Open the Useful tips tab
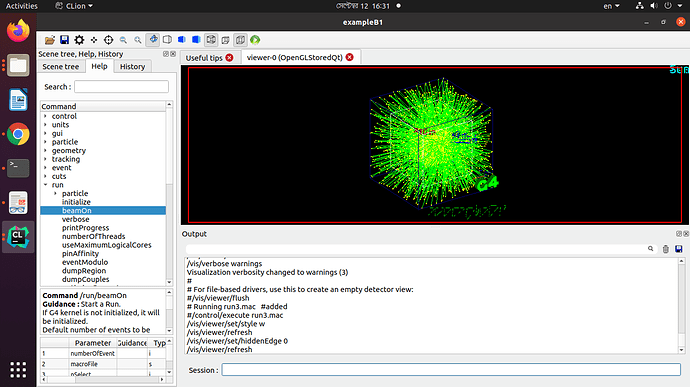This screenshot has height=387, width=690. click(204, 58)
